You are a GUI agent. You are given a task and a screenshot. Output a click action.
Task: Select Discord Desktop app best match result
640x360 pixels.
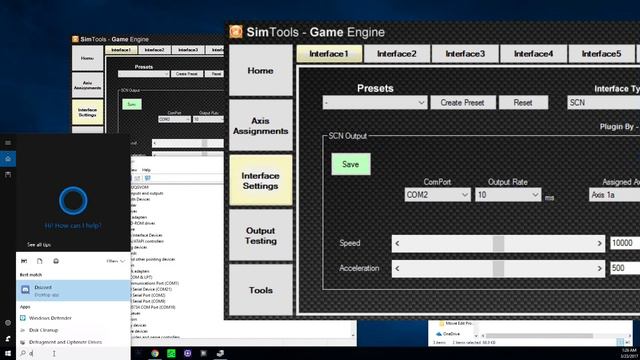tap(73, 290)
